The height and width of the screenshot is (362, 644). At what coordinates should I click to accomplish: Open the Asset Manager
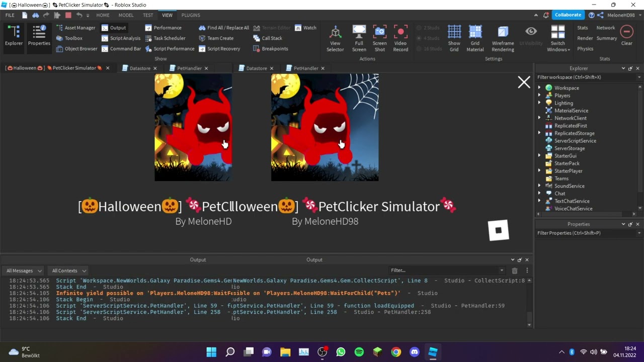click(75, 28)
